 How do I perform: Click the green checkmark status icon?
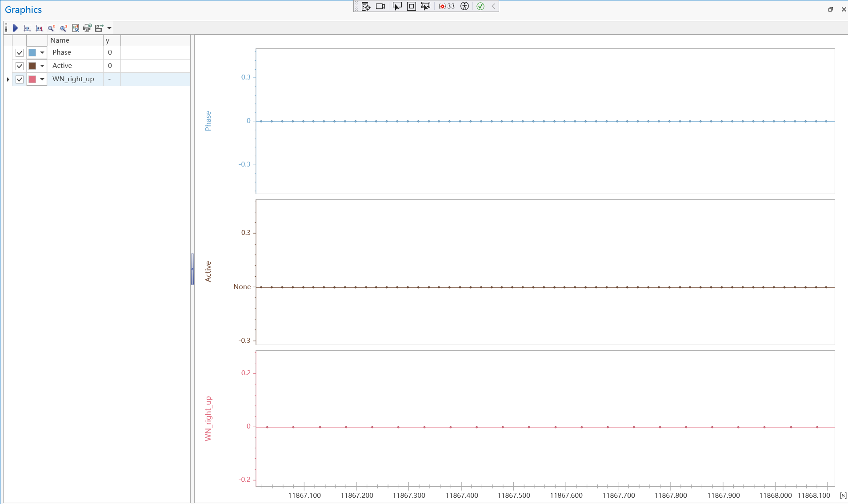pos(480,6)
